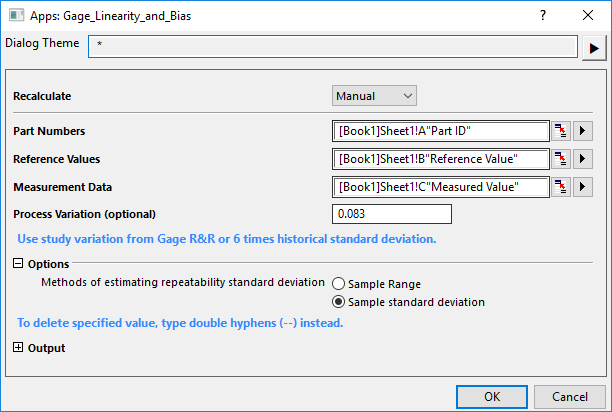Click the range selector icon for Part Numbers

click(x=561, y=131)
